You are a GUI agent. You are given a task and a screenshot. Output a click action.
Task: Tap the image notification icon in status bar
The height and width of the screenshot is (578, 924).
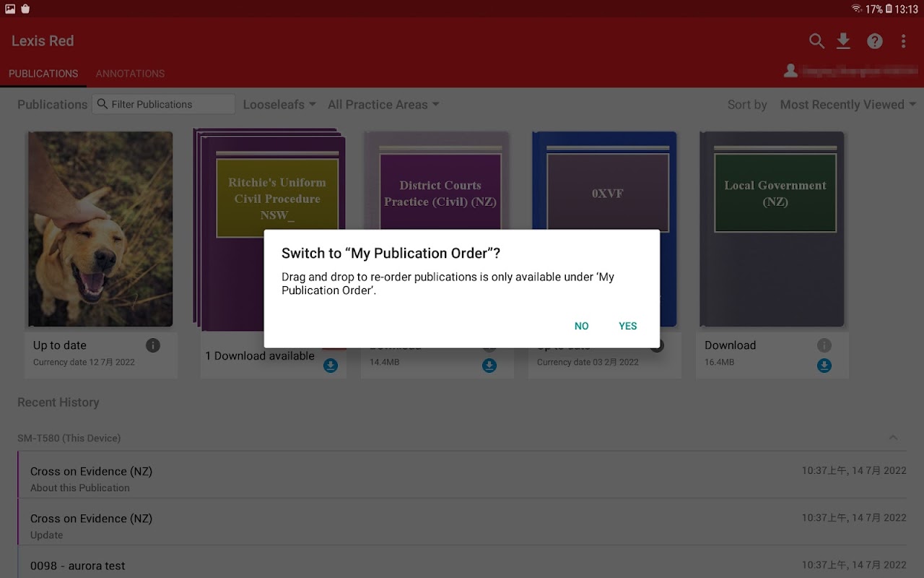pyautogui.click(x=10, y=9)
